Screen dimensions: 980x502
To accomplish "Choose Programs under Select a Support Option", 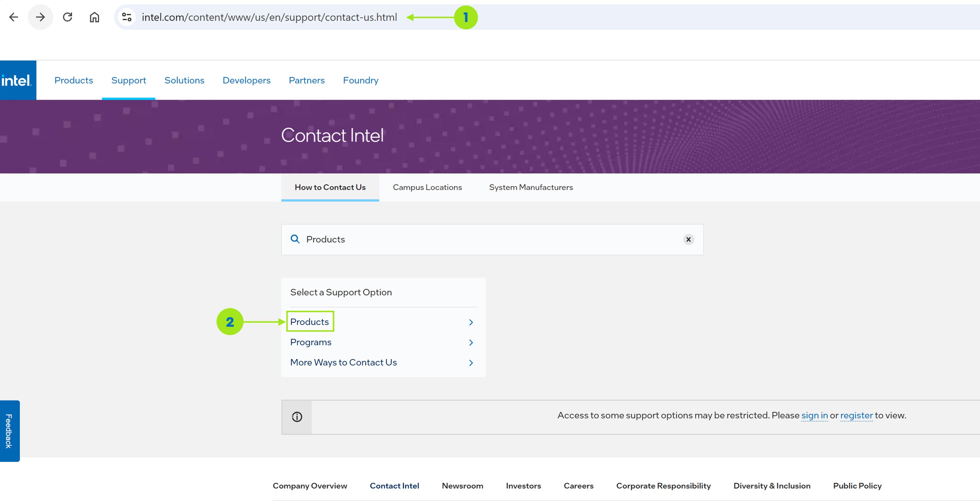I will click(x=311, y=342).
